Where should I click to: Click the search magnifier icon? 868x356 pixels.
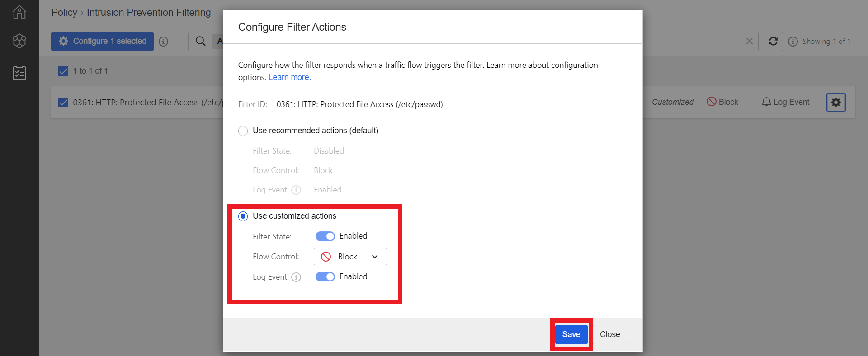(200, 41)
